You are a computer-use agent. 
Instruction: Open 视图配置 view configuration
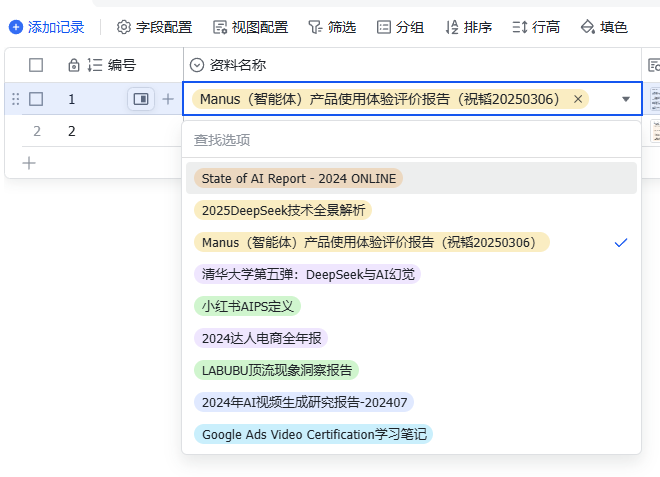click(x=250, y=27)
